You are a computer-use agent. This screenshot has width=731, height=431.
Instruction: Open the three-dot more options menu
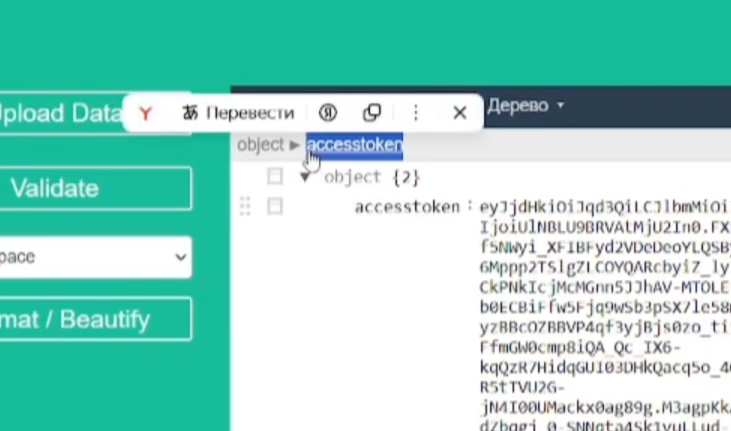[x=416, y=113]
